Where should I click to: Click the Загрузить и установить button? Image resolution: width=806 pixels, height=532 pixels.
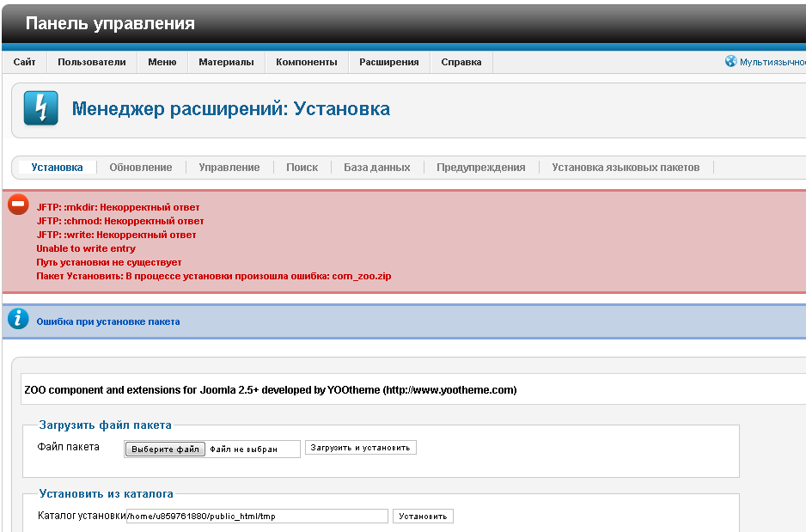(x=360, y=448)
